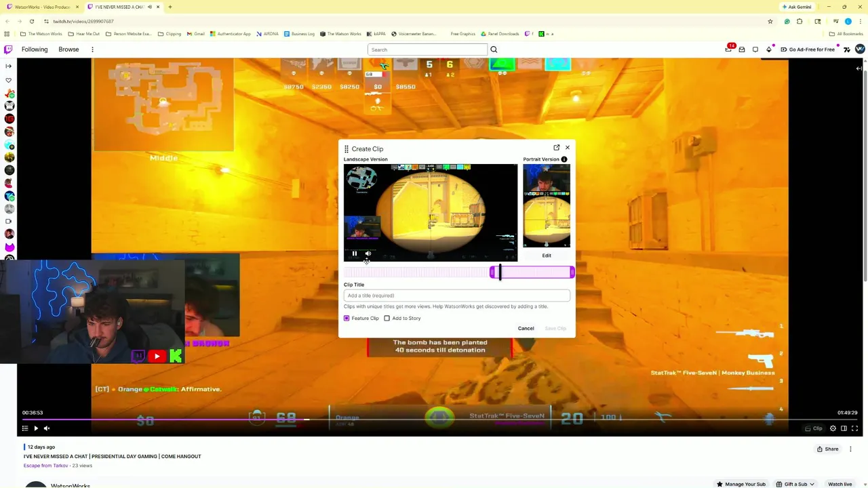Click Edit under the portrait version

[x=547, y=256]
